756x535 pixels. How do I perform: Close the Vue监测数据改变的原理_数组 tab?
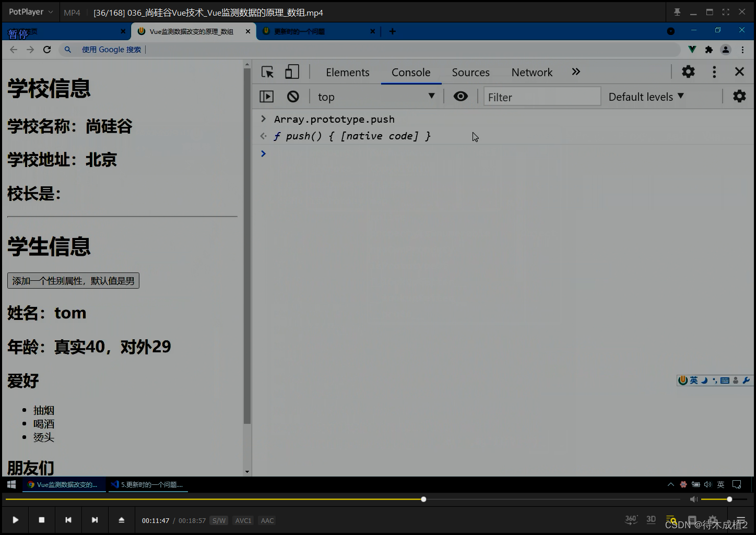click(247, 31)
